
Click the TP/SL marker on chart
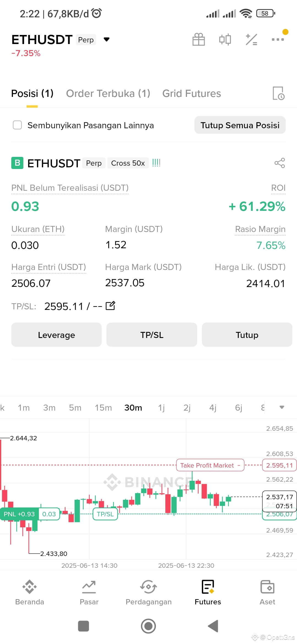tap(105, 514)
